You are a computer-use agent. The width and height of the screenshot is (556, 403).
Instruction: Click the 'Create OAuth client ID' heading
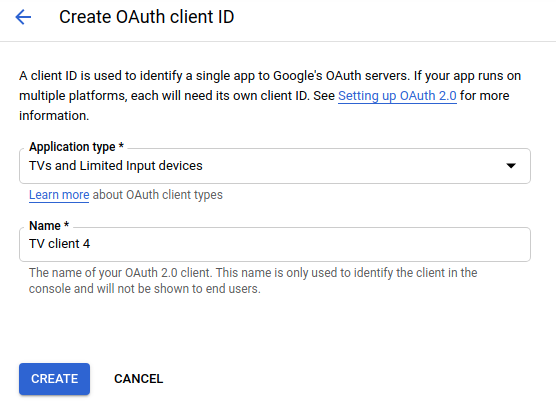pyautogui.click(x=146, y=17)
